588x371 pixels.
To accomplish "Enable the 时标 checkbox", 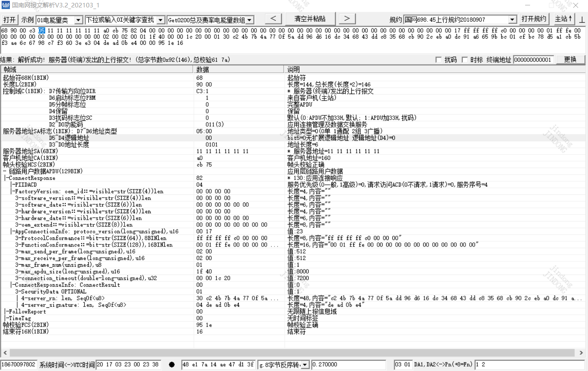I will [465, 60].
